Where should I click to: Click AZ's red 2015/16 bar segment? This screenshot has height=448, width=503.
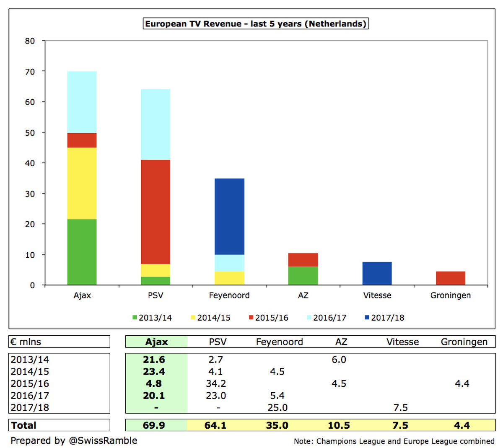coord(303,260)
